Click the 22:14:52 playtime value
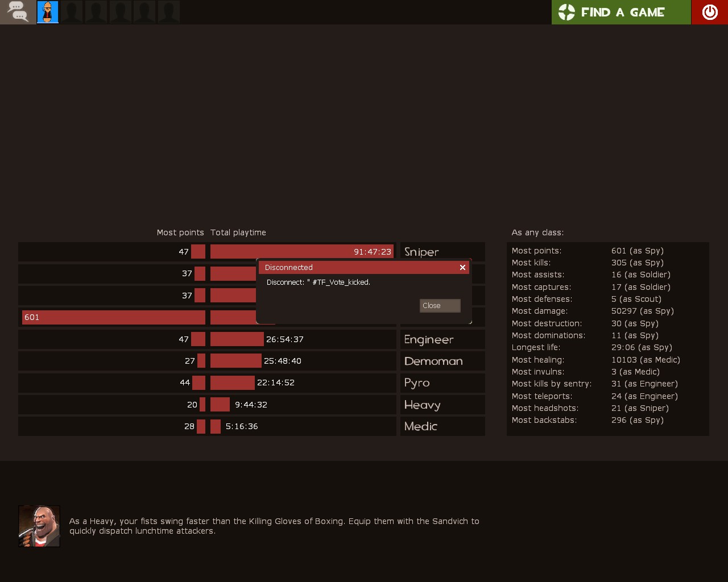728x582 pixels. pos(276,383)
